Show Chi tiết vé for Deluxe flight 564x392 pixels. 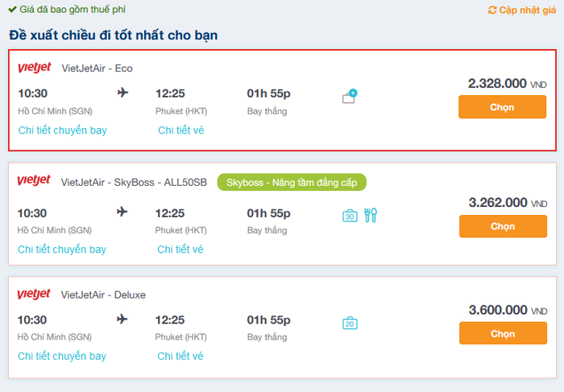click(x=180, y=356)
